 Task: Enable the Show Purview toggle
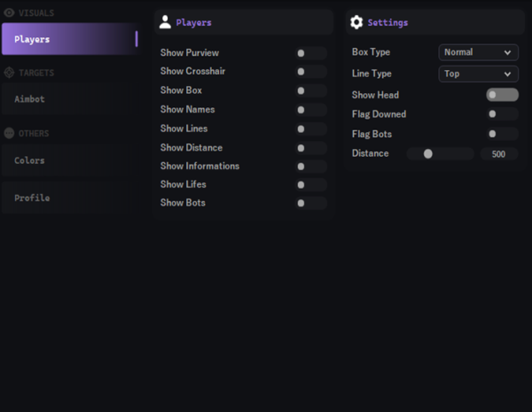(310, 53)
